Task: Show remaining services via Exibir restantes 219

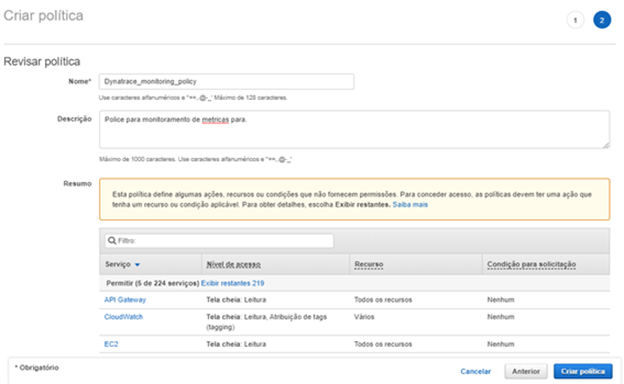Action: pos(232,283)
